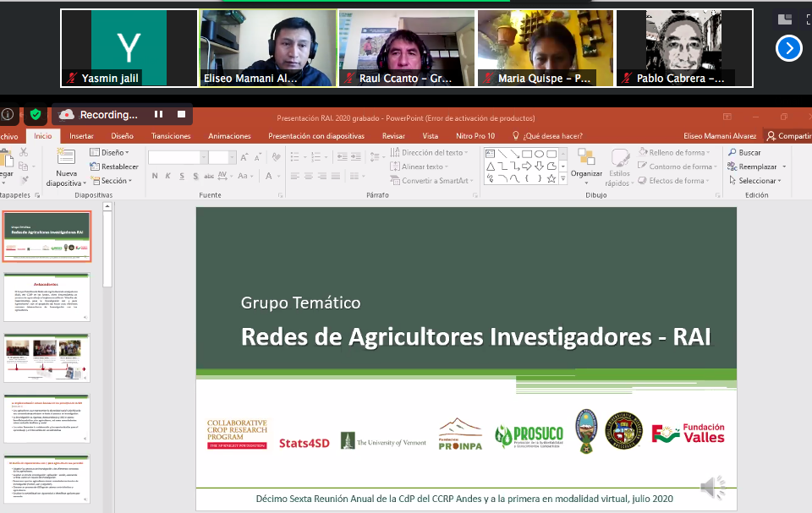
Task: Open the Seleccionar dropdown in Edición
Action: [x=756, y=181]
